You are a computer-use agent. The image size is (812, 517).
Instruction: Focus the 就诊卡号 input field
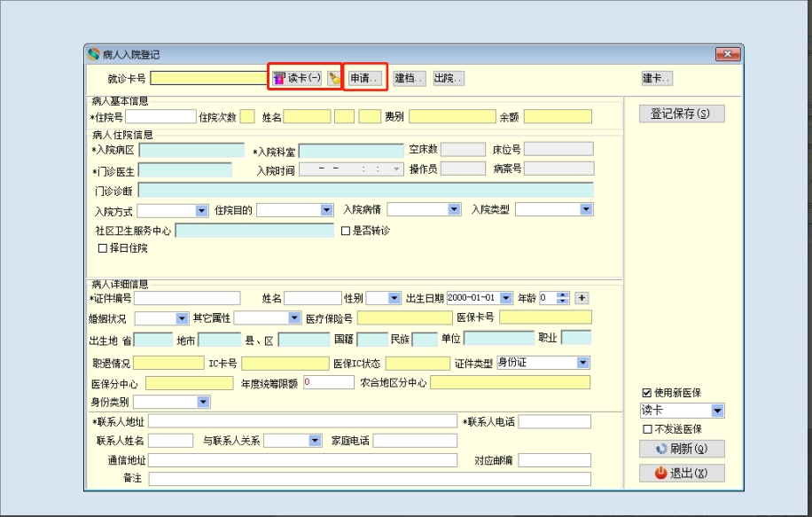(x=209, y=78)
